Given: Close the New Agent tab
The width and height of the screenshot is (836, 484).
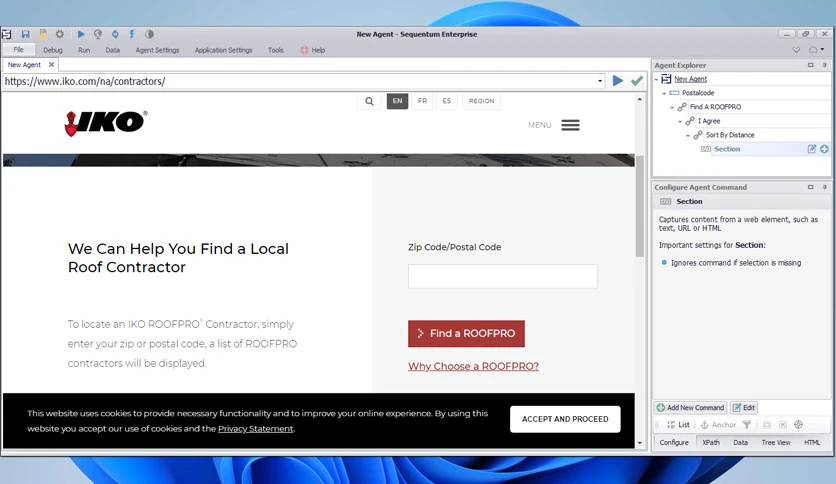Looking at the screenshot, I should (51, 64).
